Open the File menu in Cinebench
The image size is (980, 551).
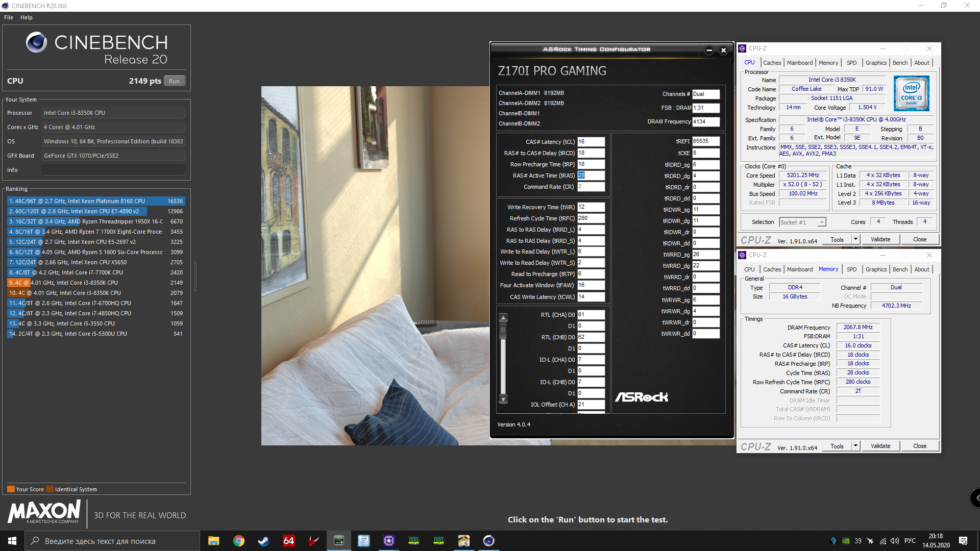pos(9,17)
